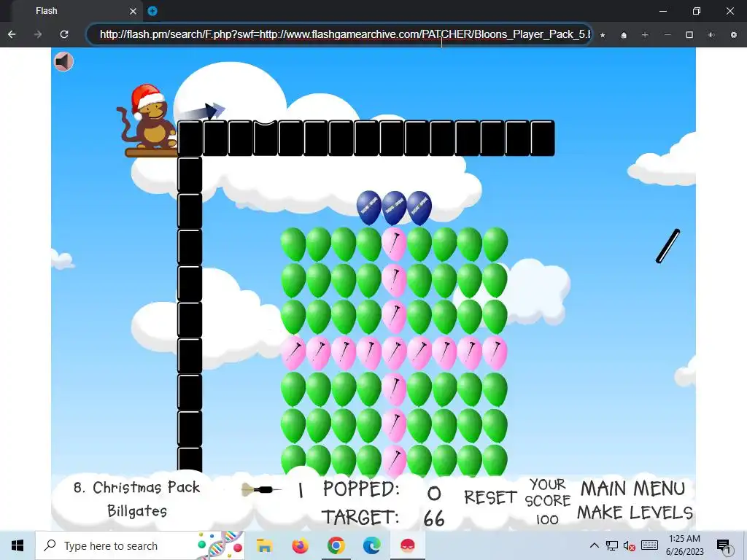
Task: Show hidden tray icons chevron
Action: click(x=594, y=545)
